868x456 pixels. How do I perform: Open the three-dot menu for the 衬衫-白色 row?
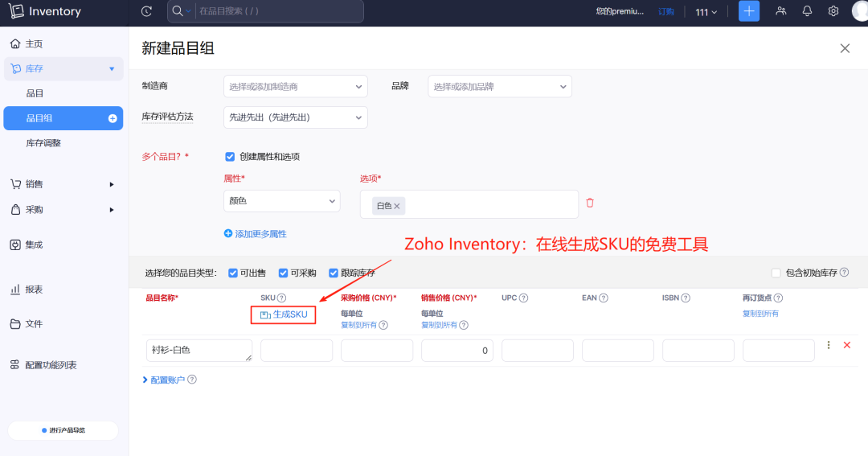(828, 345)
